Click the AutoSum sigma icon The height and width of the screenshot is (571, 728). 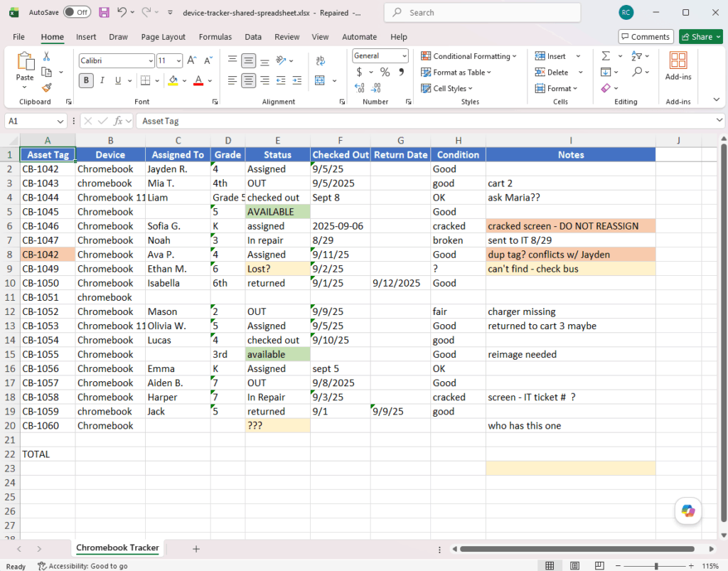tap(606, 56)
